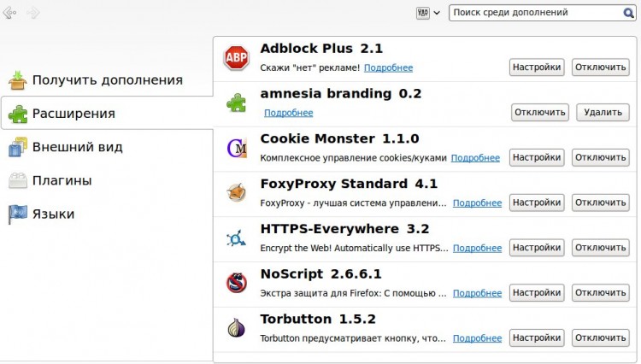Disable Torbutton with Отключить button
641x364 pixels.
tap(600, 338)
